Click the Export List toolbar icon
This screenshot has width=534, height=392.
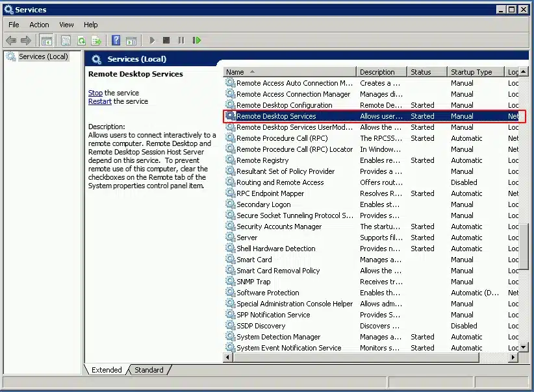[96, 40]
